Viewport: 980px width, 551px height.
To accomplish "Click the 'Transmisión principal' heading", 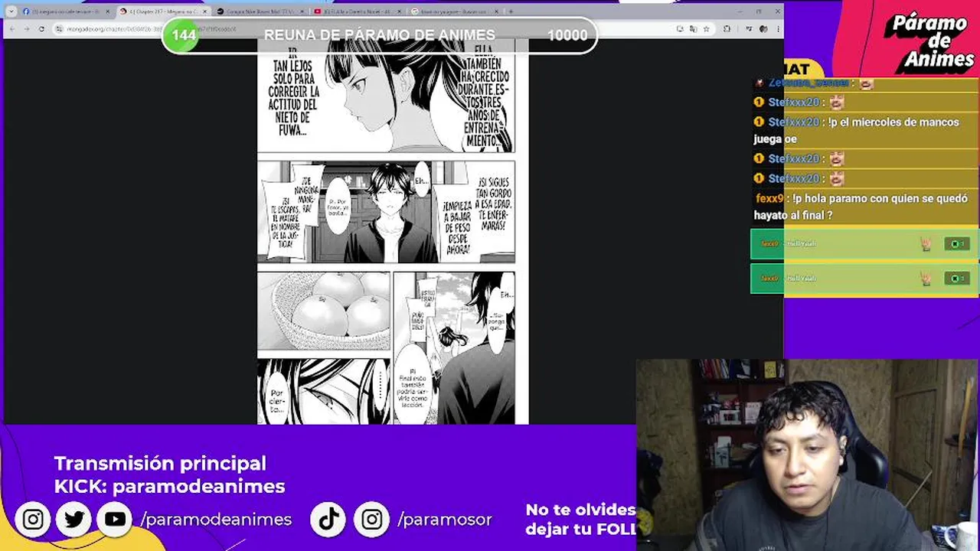I will point(160,464).
